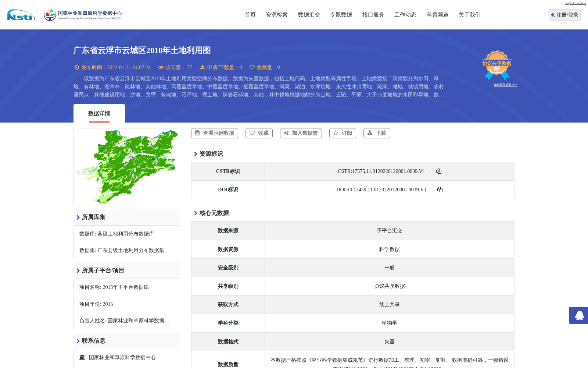Open 数据汇交 menu item
This screenshot has width=588, height=368.
[x=309, y=15]
